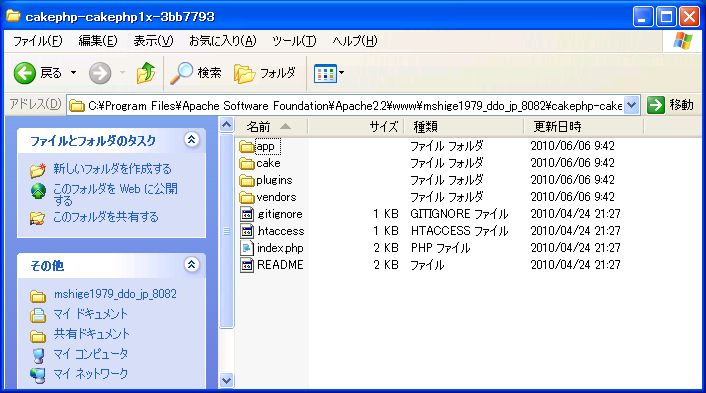Image resolution: width=706 pixels, height=393 pixels.
Task: Open the 編集(E) menu
Action: (98, 41)
